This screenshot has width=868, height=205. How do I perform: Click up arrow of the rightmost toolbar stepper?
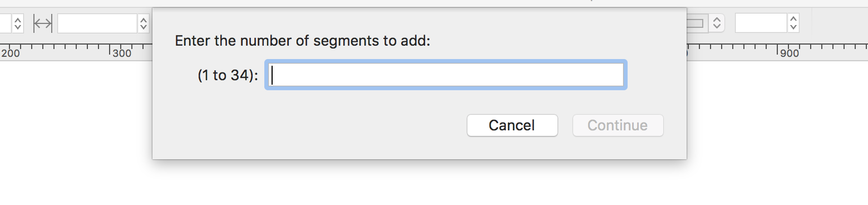click(x=793, y=19)
